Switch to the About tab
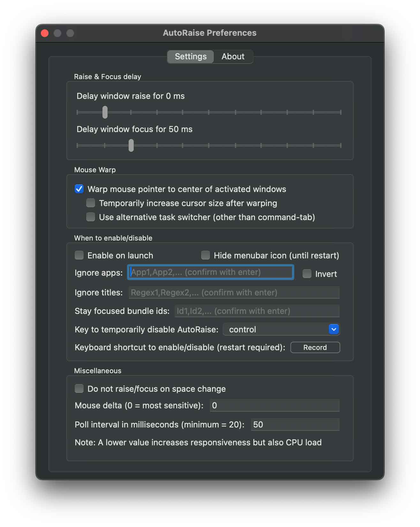The width and height of the screenshot is (420, 527). click(x=233, y=56)
